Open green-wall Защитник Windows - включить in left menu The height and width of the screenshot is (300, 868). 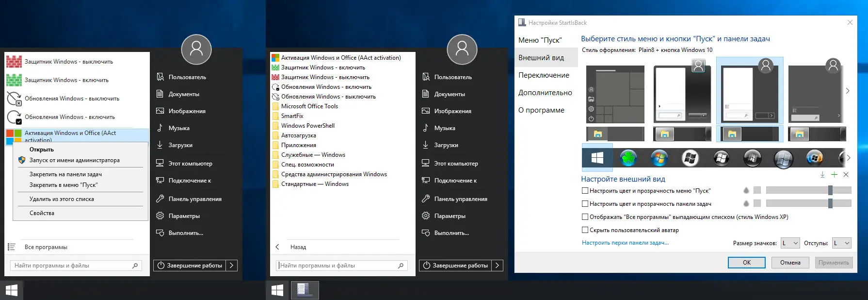click(x=77, y=80)
